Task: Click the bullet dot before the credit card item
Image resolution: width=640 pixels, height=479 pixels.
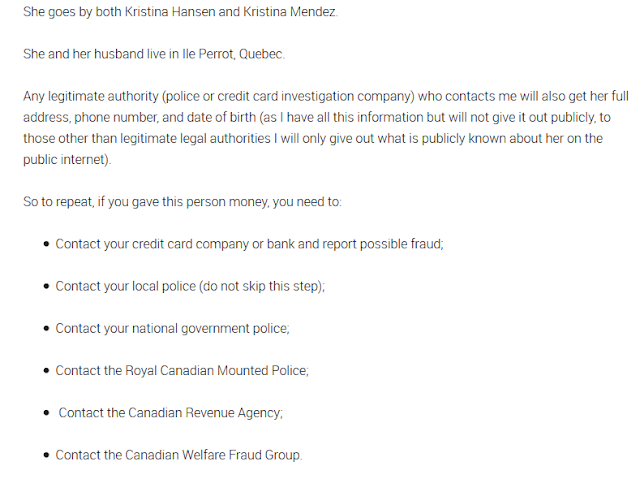Action: pyautogui.click(x=46, y=243)
